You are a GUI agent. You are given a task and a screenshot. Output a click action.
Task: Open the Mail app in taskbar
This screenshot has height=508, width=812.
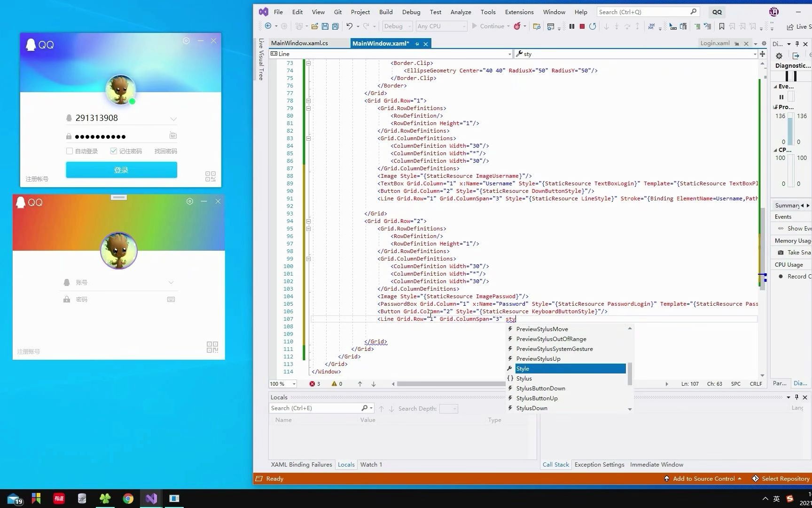point(15,499)
